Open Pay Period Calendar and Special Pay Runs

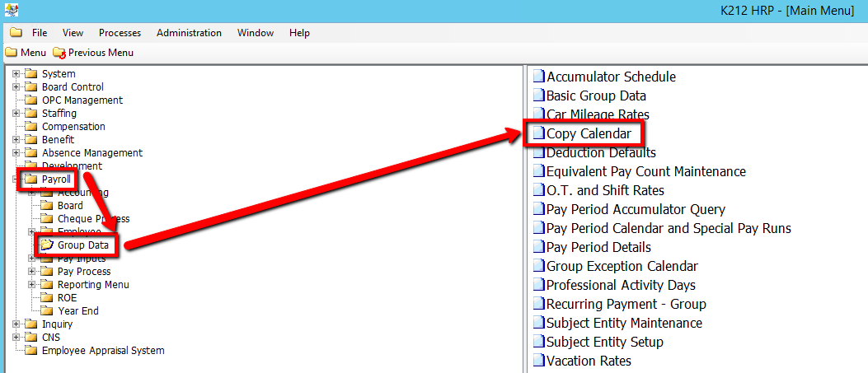click(x=668, y=228)
